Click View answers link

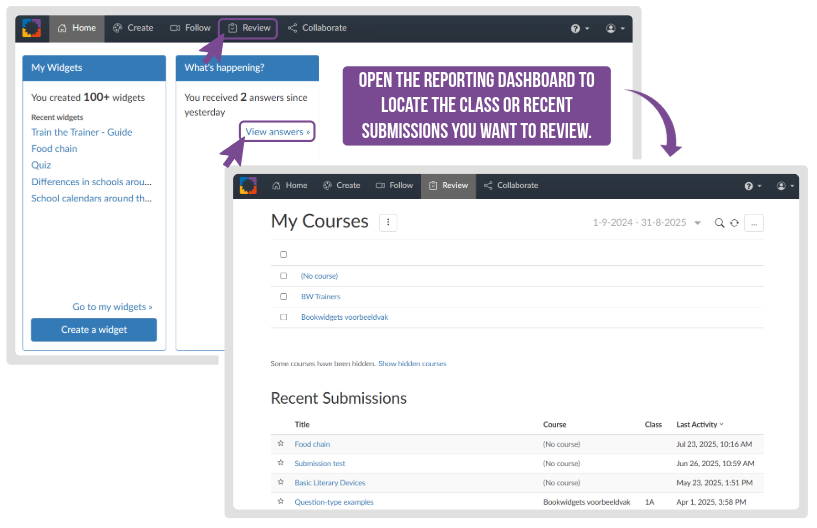coord(277,132)
